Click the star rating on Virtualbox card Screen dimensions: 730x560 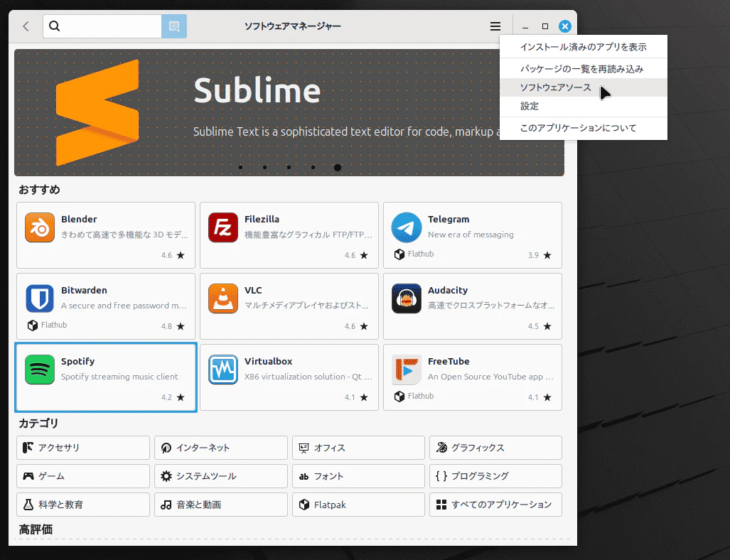click(357, 397)
